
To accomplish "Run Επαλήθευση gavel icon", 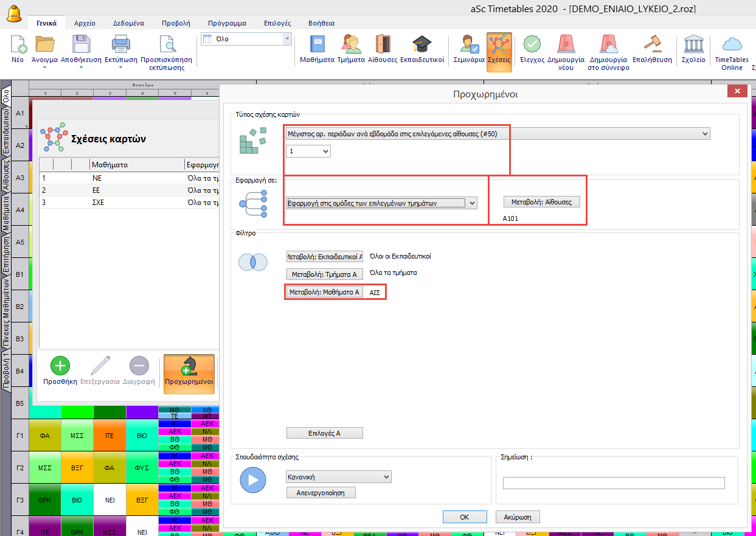I will pyautogui.click(x=652, y=45).
